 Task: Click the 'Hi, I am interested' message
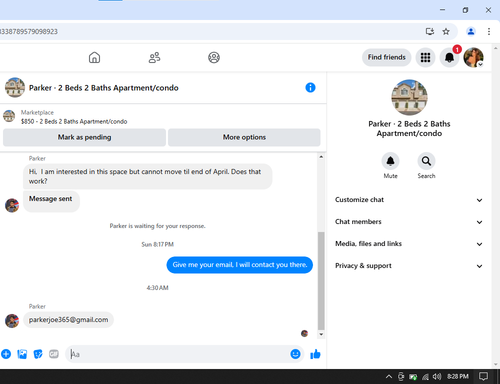[x=148, y=176]
